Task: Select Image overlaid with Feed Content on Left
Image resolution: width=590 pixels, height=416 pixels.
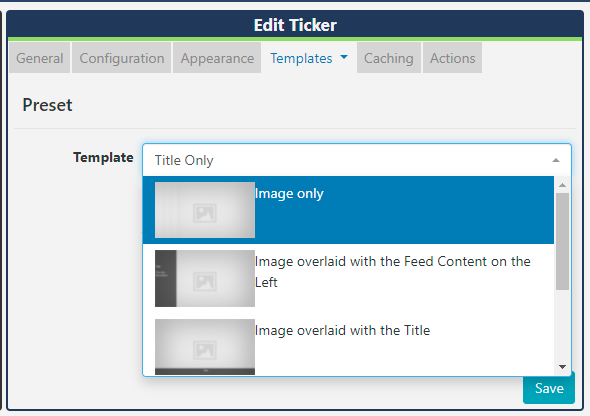Action: [x=348, y=278]
